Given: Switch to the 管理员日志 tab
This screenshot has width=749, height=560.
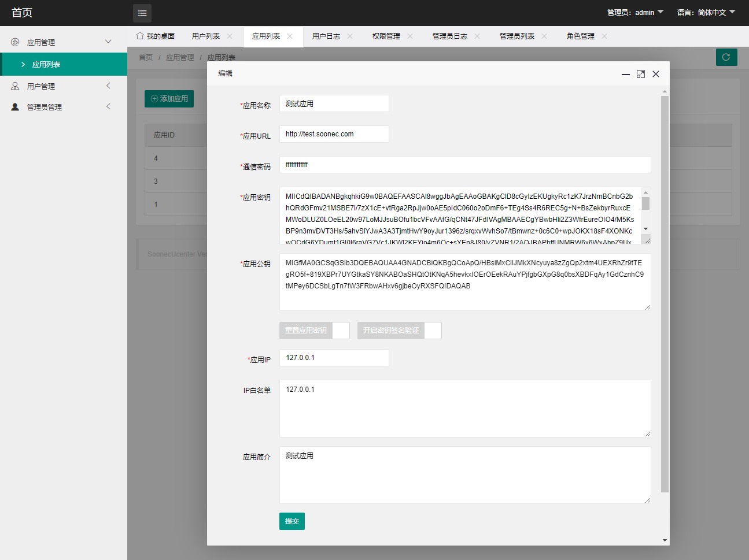Looking at the screenshot, I should tap(449, 36).
